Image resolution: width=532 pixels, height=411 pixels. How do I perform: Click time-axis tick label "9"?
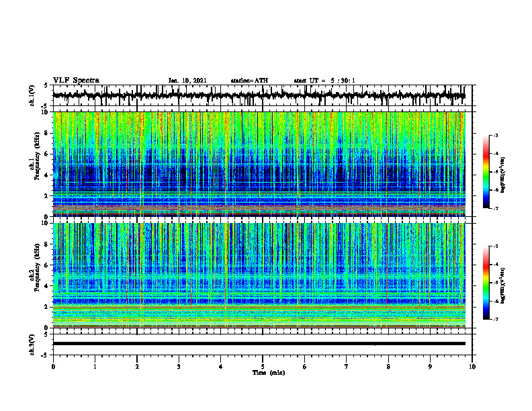coord(430,367)
